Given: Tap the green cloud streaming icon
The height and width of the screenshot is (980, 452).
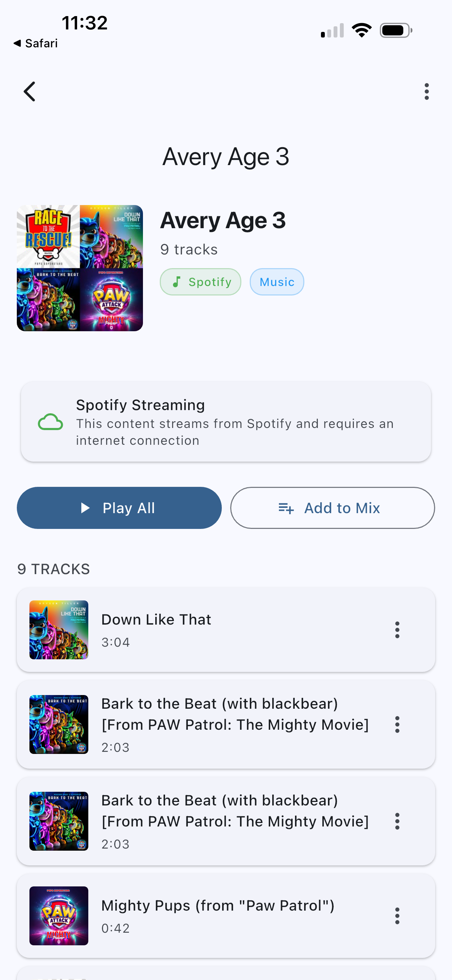Looking at the screenshot, I should click(50, 422).
